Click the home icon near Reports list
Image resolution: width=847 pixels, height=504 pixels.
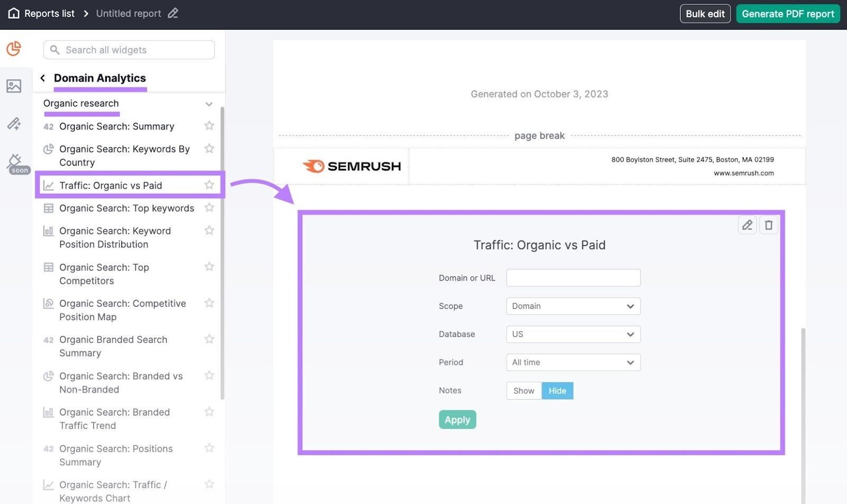pyautogui.click(x=13, y=13)
